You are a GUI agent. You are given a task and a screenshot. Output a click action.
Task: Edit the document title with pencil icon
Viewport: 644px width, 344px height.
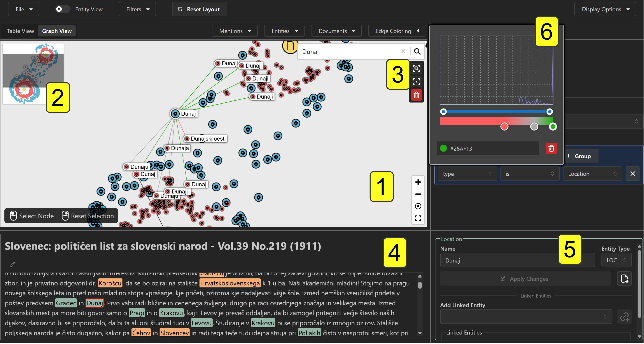(13, 264)
